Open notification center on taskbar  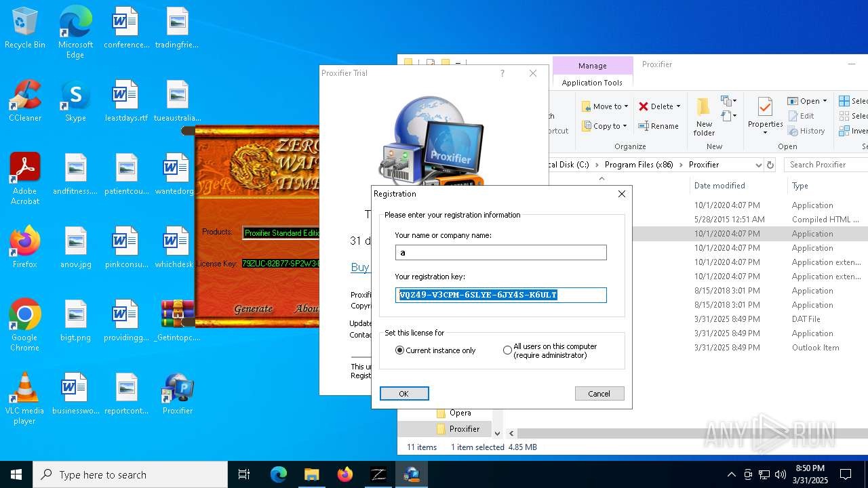pos(846,474)
